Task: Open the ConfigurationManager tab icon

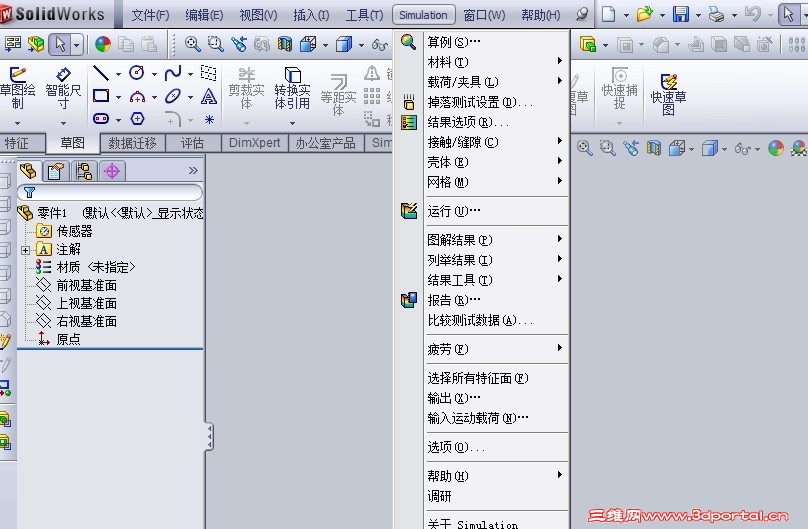Action: click(83, 171)
